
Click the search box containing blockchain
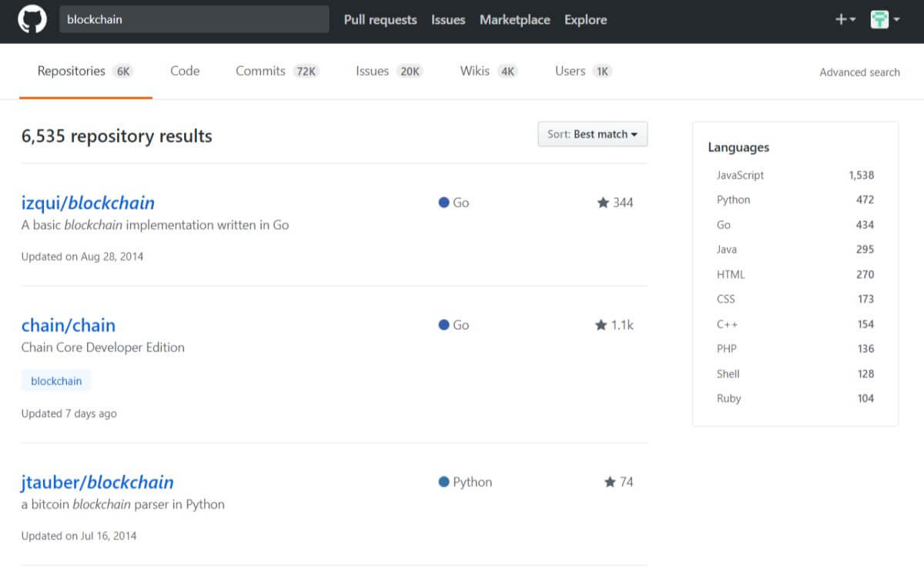coord(194,20)
